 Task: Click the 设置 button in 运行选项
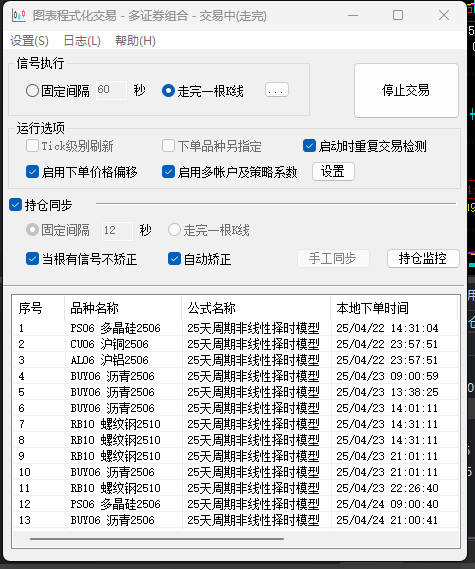point(333,171)
